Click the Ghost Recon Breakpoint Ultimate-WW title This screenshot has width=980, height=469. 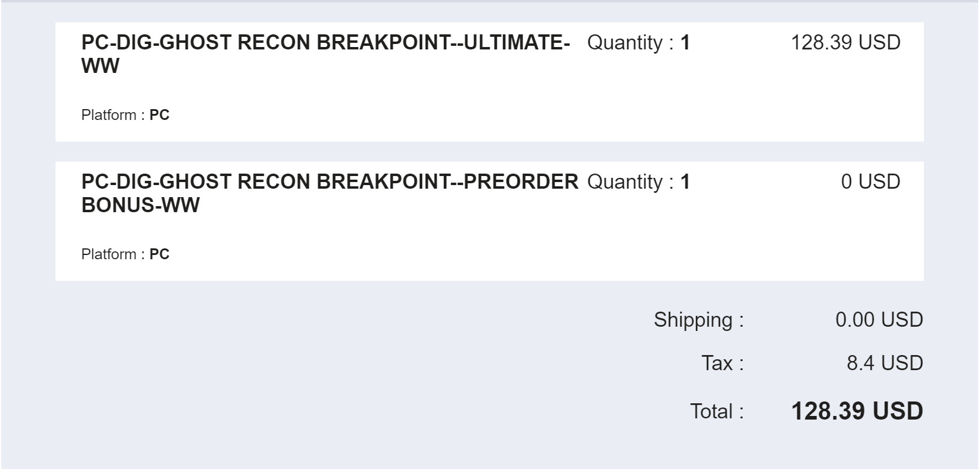[x=325, y=43]
